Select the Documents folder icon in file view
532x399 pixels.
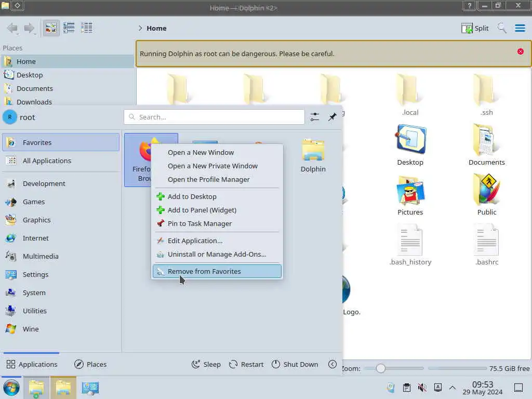click(486, 145)
